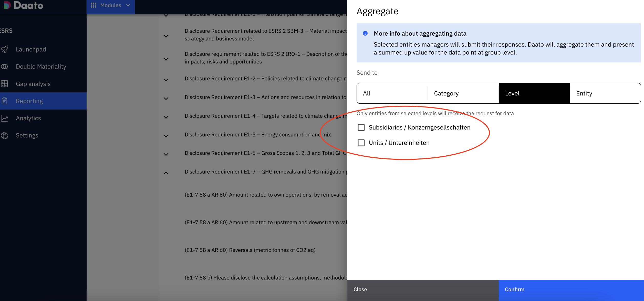Select the Entity send-to tab
Viewport: 644px width, 301px height.
605,93
